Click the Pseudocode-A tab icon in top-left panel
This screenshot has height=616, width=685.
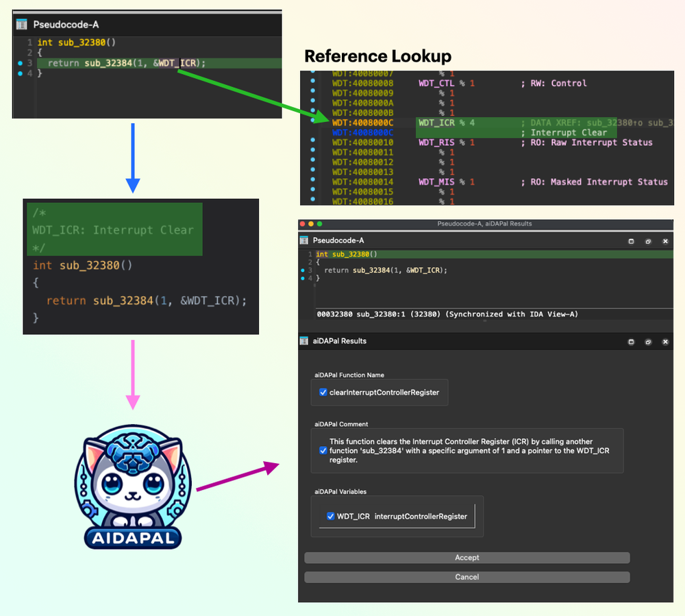21,25
